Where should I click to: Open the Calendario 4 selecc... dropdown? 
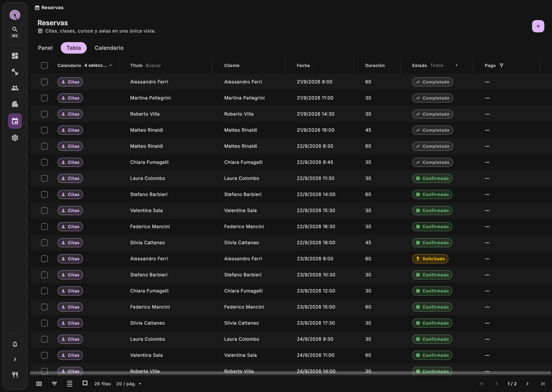coord(84,66)
